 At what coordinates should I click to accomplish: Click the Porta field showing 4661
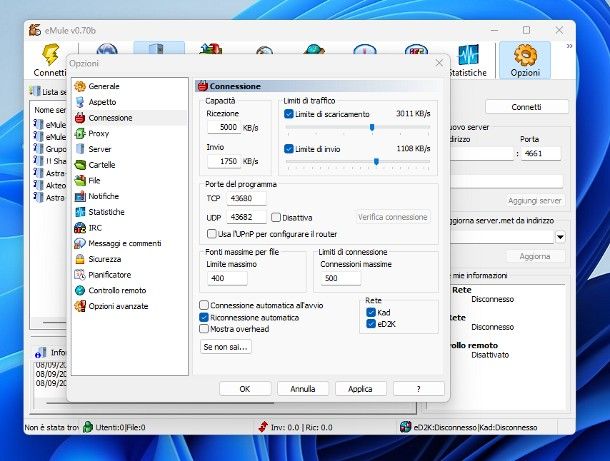tap(541, 153)
